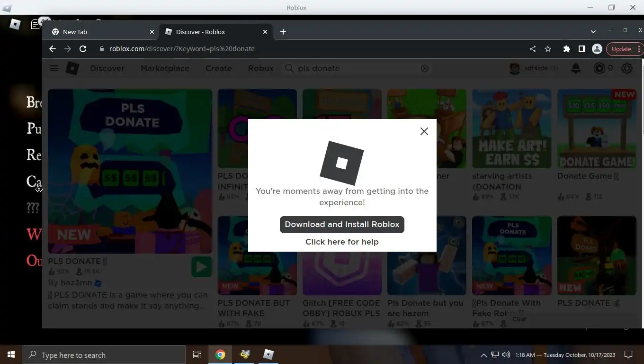Click the taskbar search box
644x364 pixels.
pyautogui.click(x=104, y=355)
